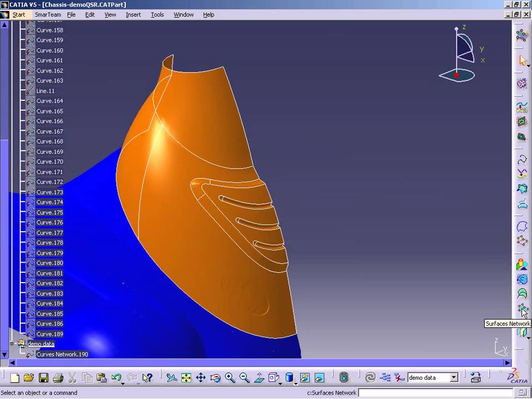Open the Edit menu

point(90,14)
